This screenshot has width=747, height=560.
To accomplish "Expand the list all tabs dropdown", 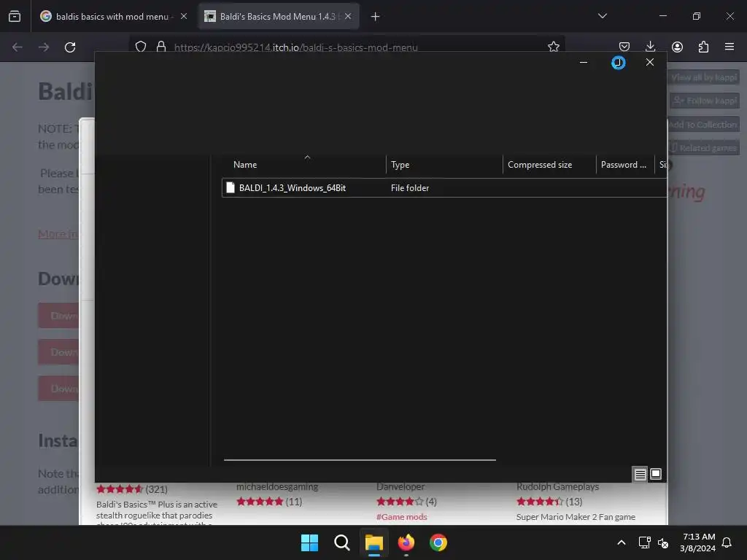I will (602, 16).
